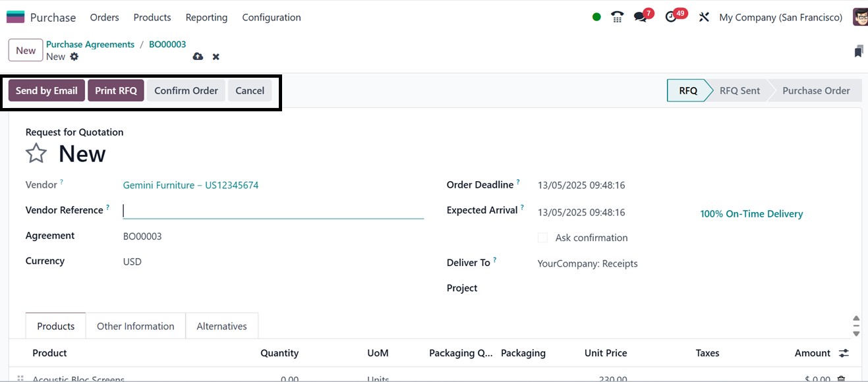Click the Confirm Order button
868x382 pixels.
point(186,91)
